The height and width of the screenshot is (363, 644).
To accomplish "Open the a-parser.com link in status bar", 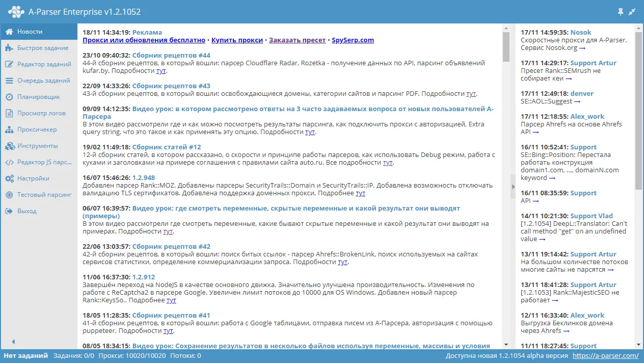I will point(605,356).
